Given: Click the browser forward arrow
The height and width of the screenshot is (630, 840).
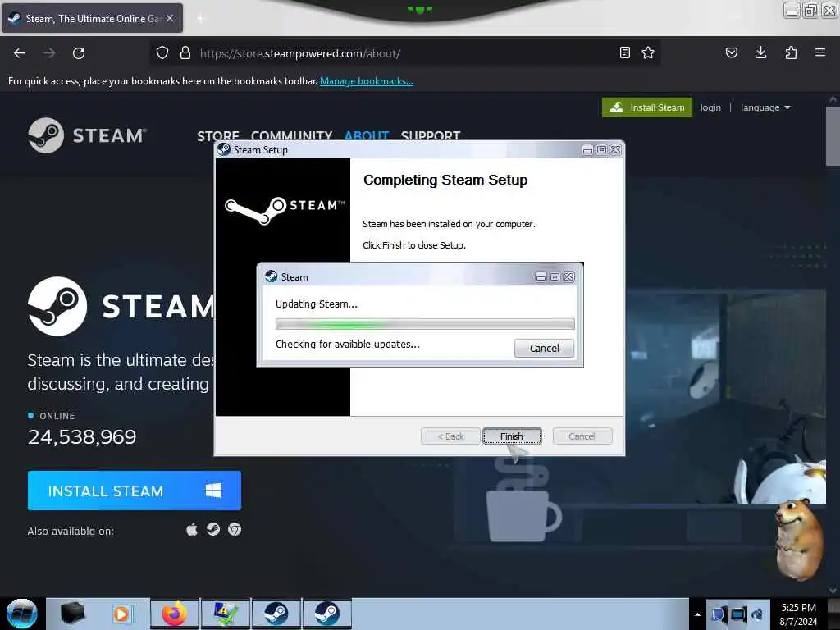Looking at the screenshot, I should [x=48, y=53].
